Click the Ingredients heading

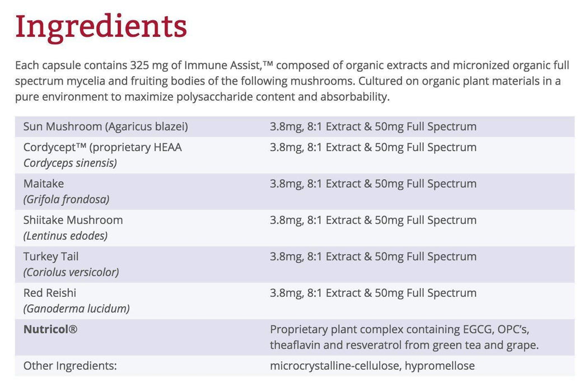click(x=101, y=26)
